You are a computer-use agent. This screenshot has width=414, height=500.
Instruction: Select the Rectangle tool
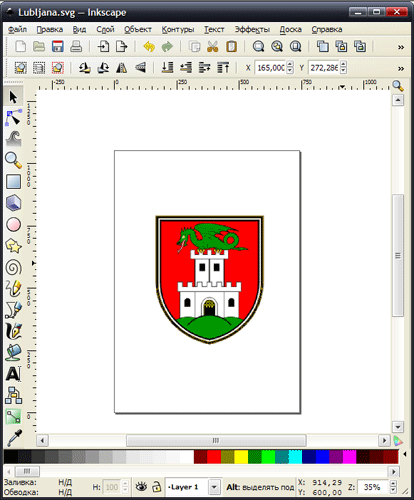pyautogui.click(x=13, y=182)
